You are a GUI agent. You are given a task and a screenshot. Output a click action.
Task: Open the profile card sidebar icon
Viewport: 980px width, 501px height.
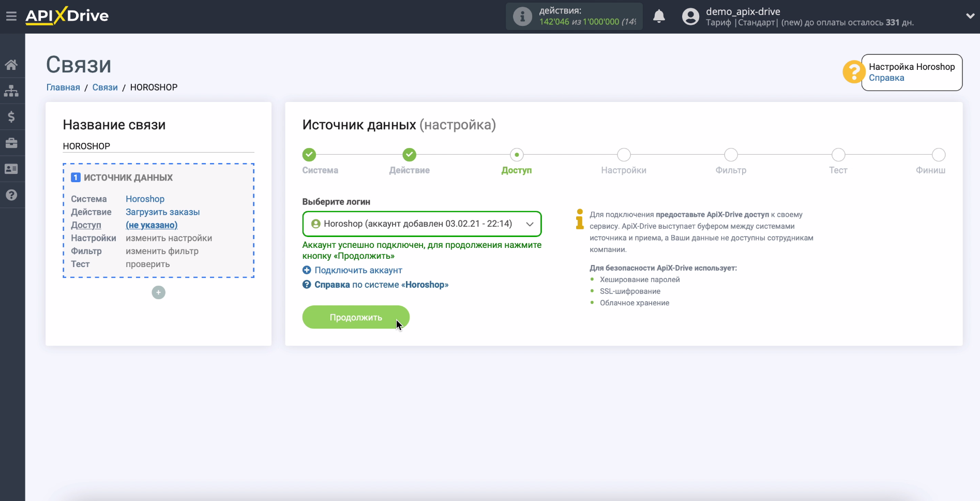pyautogui.click(x=11, y=169)
